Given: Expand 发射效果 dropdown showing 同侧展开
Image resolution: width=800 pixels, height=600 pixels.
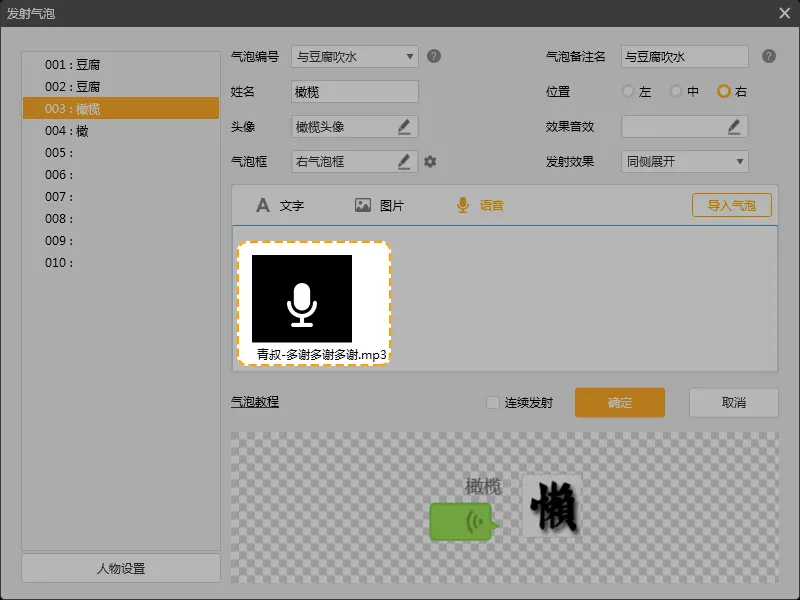Looking at the screenshot, I should click(684, 161).
